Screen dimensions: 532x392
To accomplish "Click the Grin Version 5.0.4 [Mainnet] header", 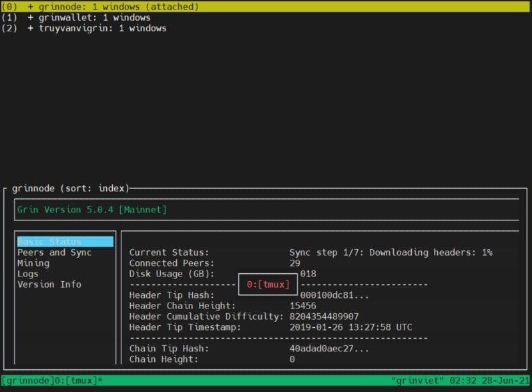I will [92, 210].
